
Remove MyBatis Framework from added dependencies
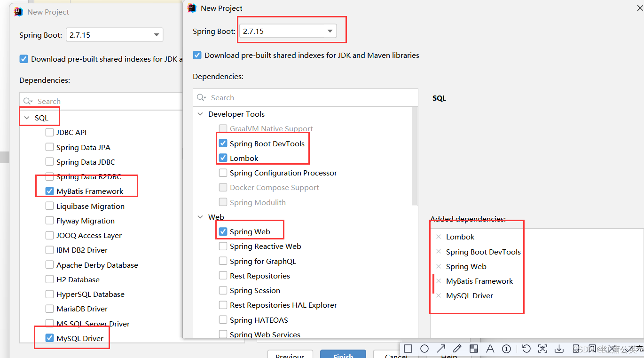pyautogui.click(x=439, y=281)
